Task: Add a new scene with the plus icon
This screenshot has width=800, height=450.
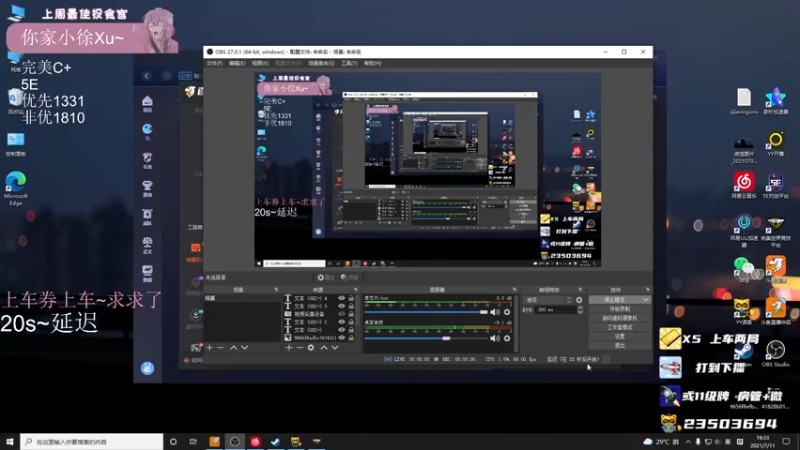Action: [x=210, y=347]
